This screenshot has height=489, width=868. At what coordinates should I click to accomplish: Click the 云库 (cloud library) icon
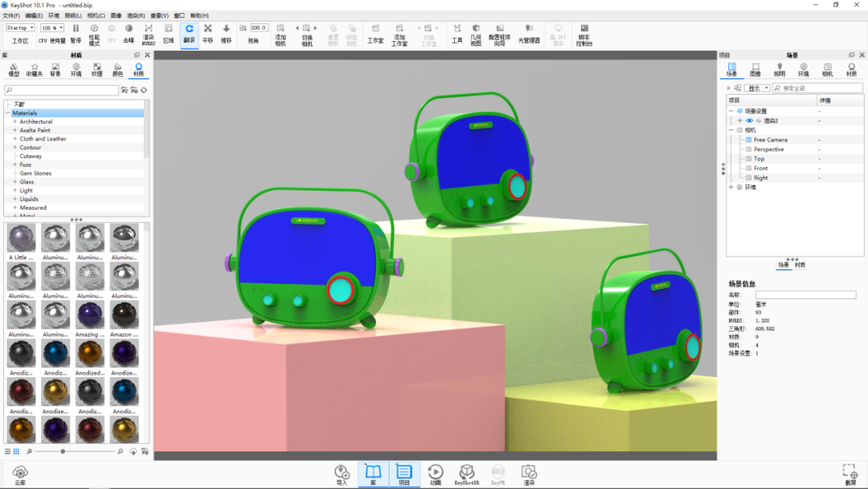pyautogui.click(x=20, y=475)
